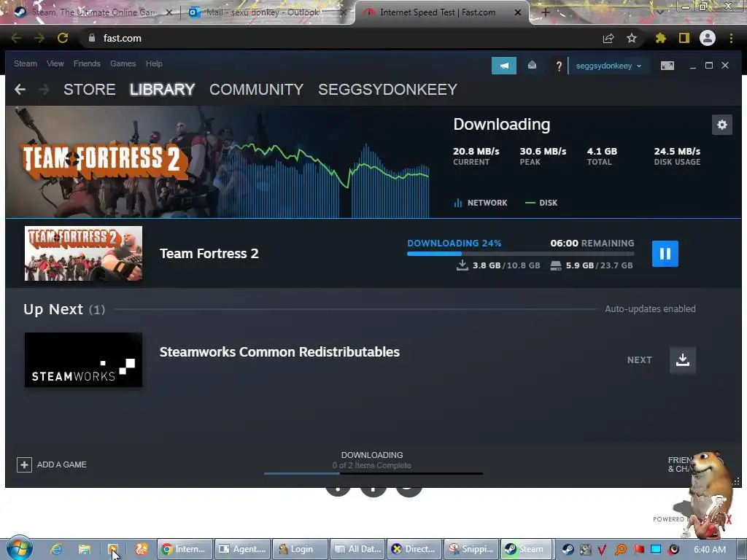Click the Team Fortress 2 title text

[209, 253]
